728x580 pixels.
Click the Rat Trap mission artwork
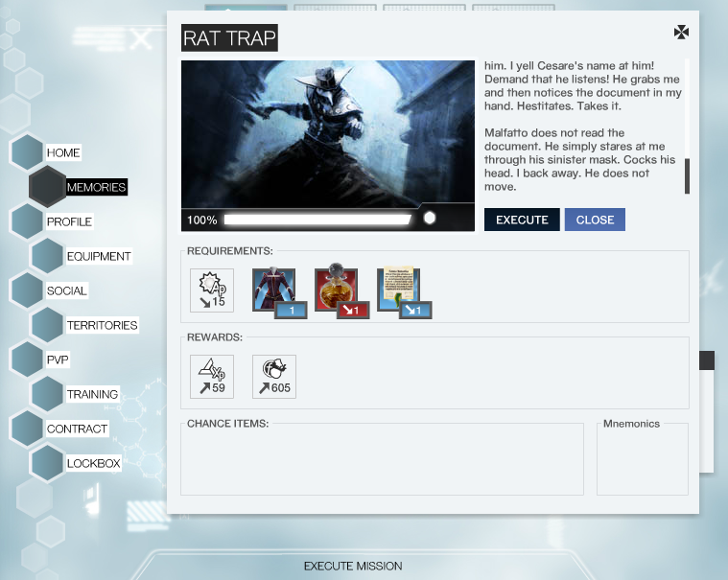(x=328, y=134)
